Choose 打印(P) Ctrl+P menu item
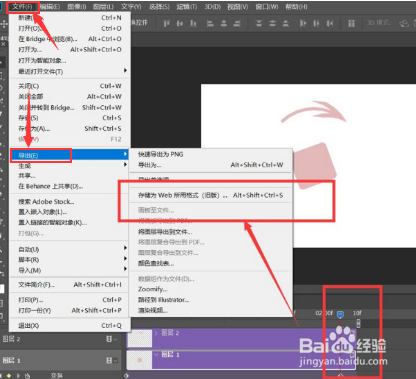This screenshot has width=416, height=379. (70, 300)
